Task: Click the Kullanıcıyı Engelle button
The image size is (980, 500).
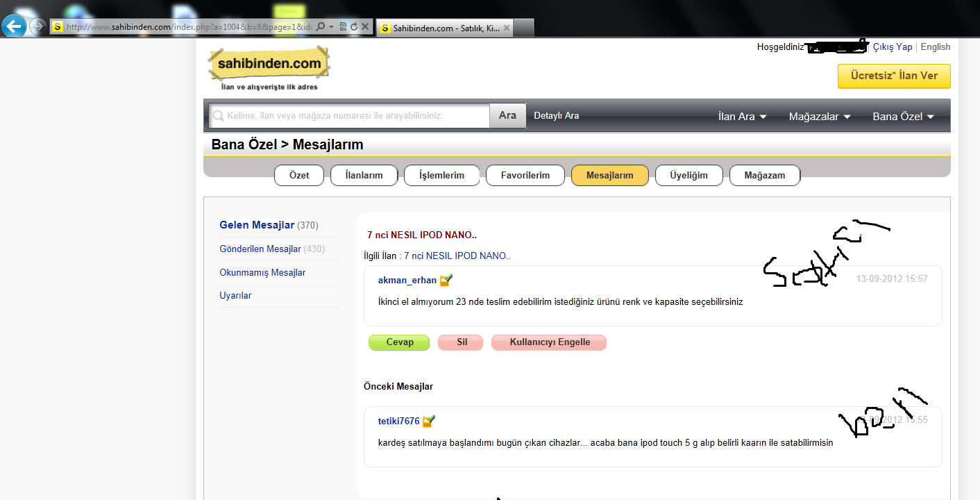Action: pyautogui.click(x=550, y=342)
